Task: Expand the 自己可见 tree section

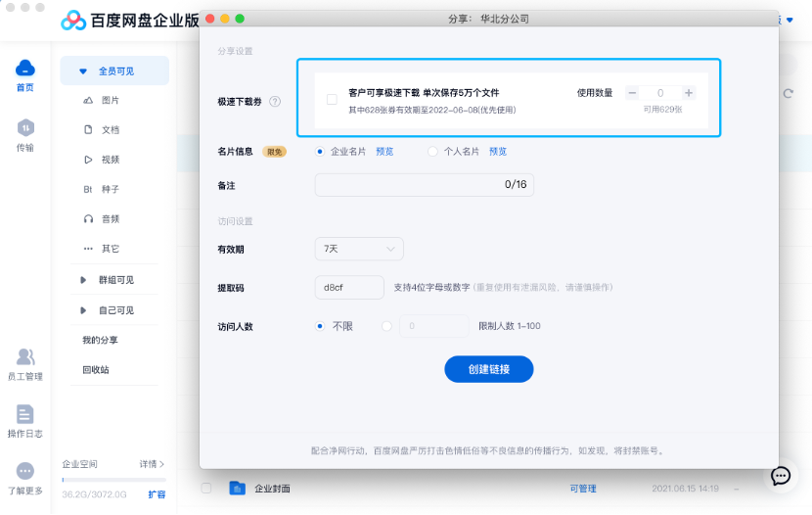Action: click(x=83, y=310)
